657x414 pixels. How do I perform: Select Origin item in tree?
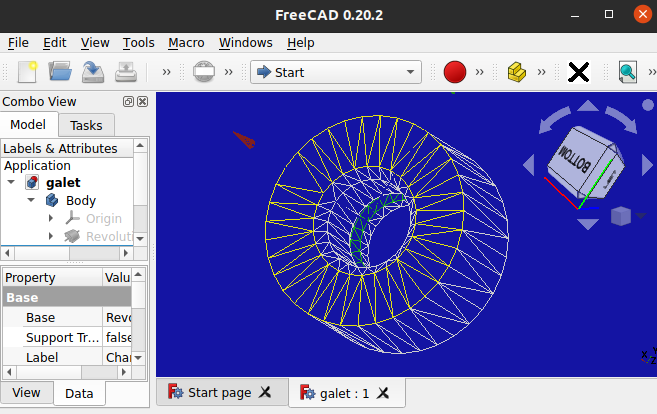(x=103, y=219)
